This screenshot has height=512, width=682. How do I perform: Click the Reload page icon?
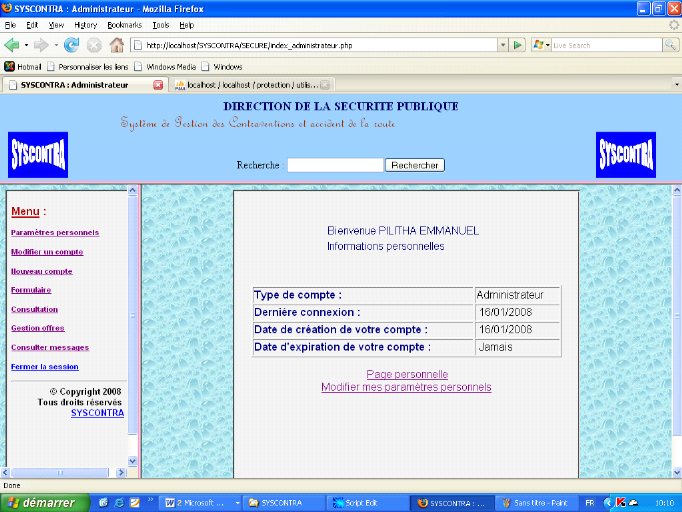(x=71, y=45)
